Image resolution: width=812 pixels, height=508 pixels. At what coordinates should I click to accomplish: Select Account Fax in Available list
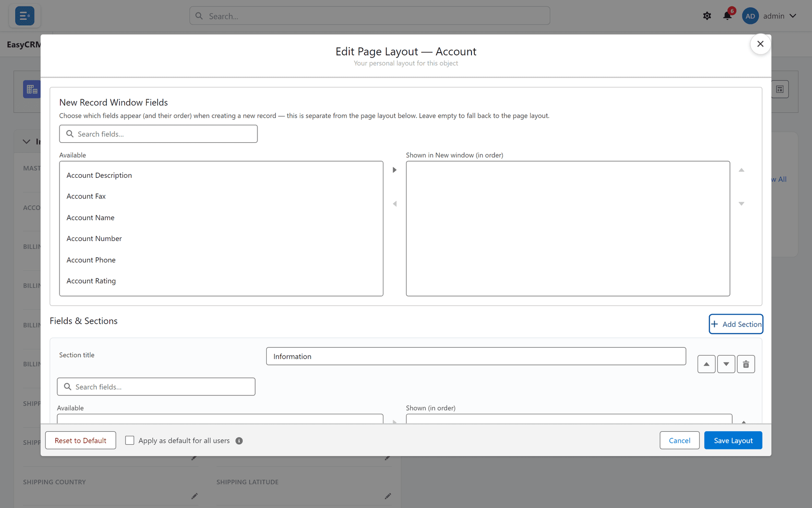221,196
